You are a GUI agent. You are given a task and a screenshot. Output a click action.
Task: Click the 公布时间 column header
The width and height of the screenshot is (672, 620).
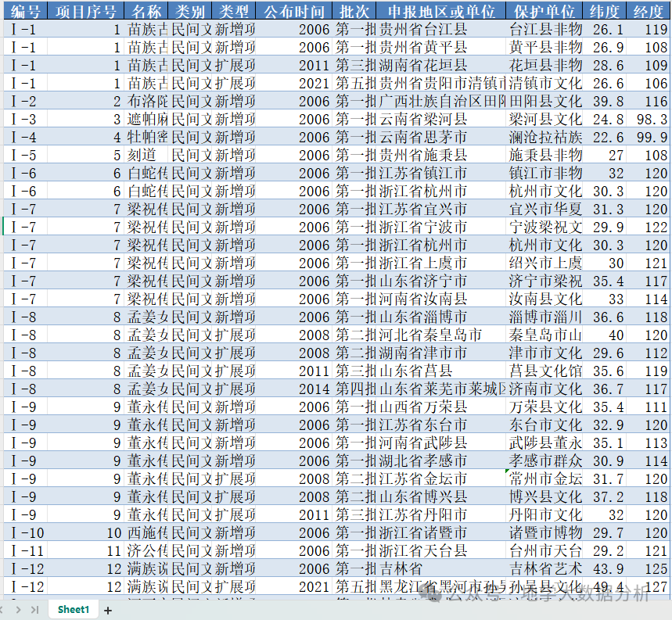(x=294, y=11)
